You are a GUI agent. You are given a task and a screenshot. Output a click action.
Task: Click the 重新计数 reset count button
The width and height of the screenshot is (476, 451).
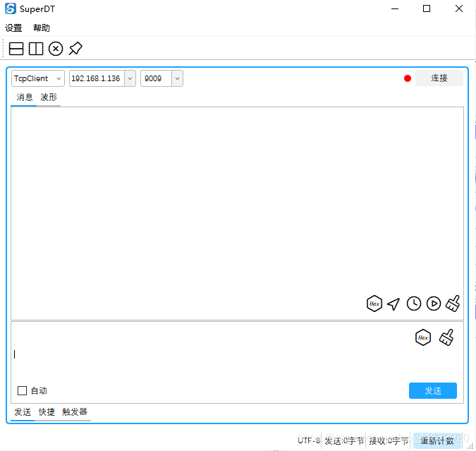click(x=437, y=440)
